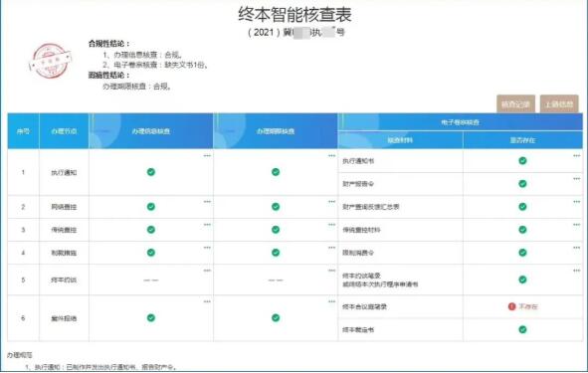Click 网络查控 row 办理信息核查 check icon

coord(151,207)
